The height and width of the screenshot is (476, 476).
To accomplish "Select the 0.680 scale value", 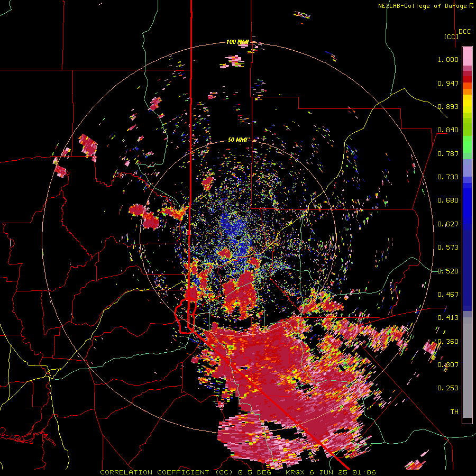I will [x=448, y=200].
